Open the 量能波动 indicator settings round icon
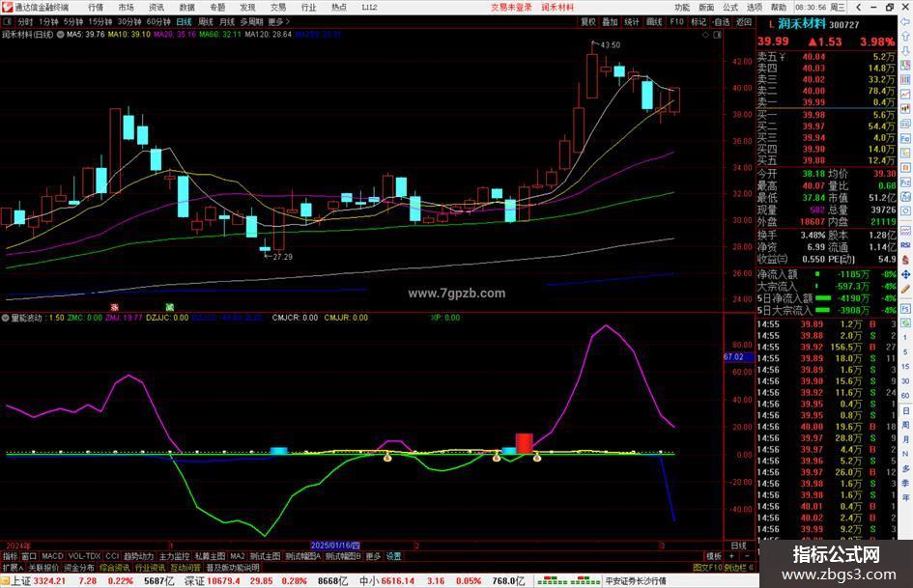The width and height of the screenshot is (913, 588). pos(5,318)
